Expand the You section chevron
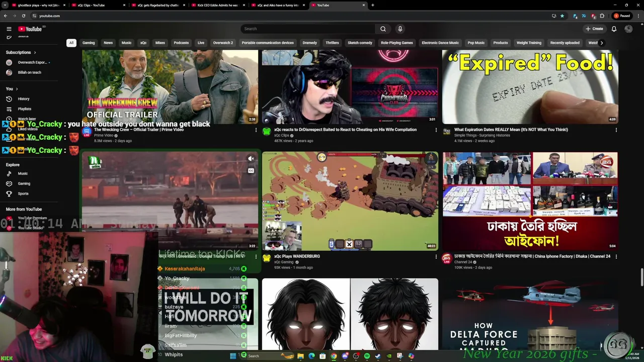This screenshot has width=644, height=362. click(x=17, y=89)
